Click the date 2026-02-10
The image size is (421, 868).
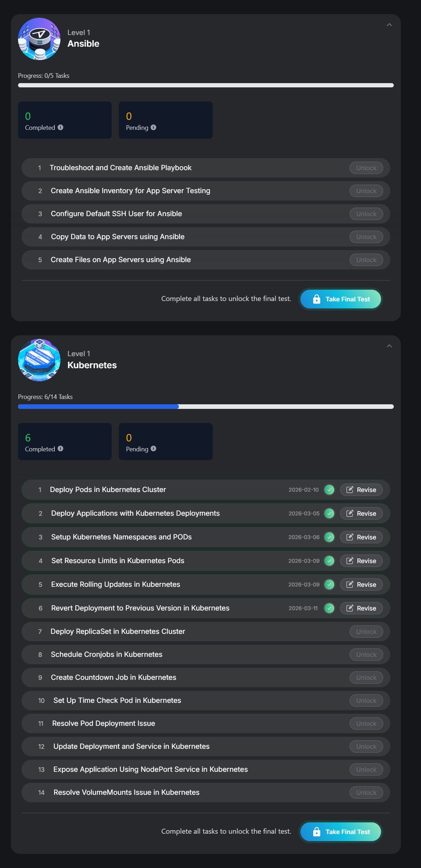(304, 490)
